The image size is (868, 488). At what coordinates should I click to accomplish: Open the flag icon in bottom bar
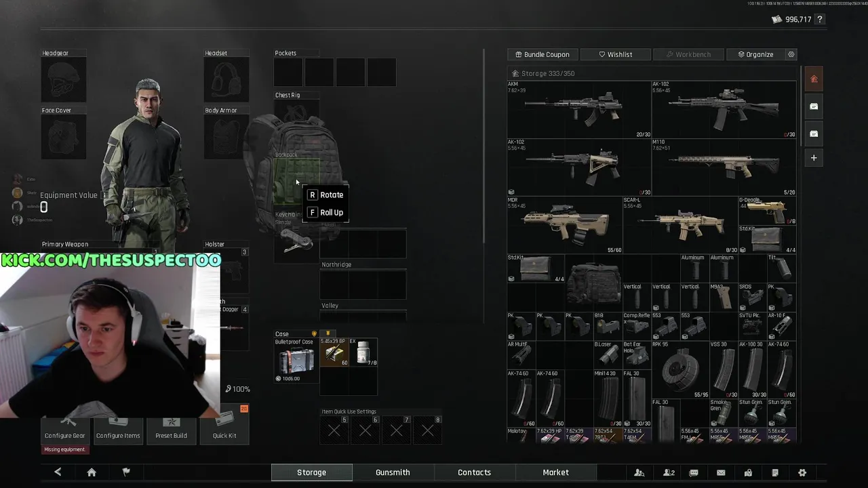coord(126,472)
